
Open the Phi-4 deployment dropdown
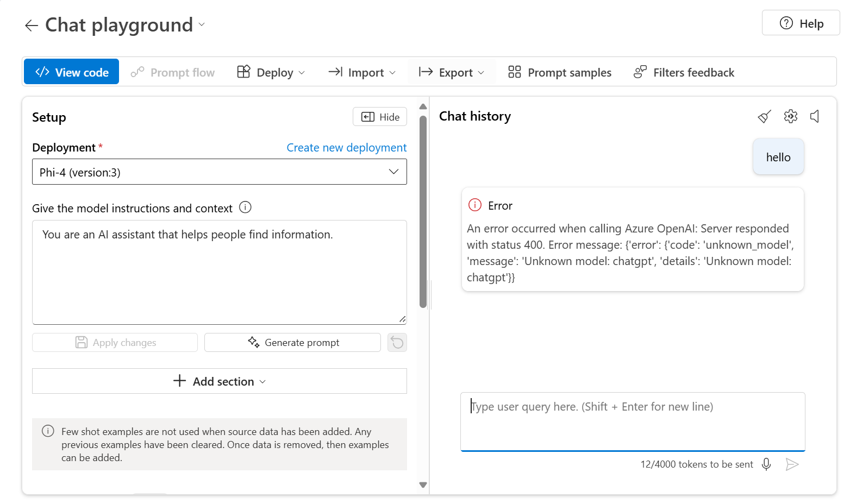click(x=220, y=172)
